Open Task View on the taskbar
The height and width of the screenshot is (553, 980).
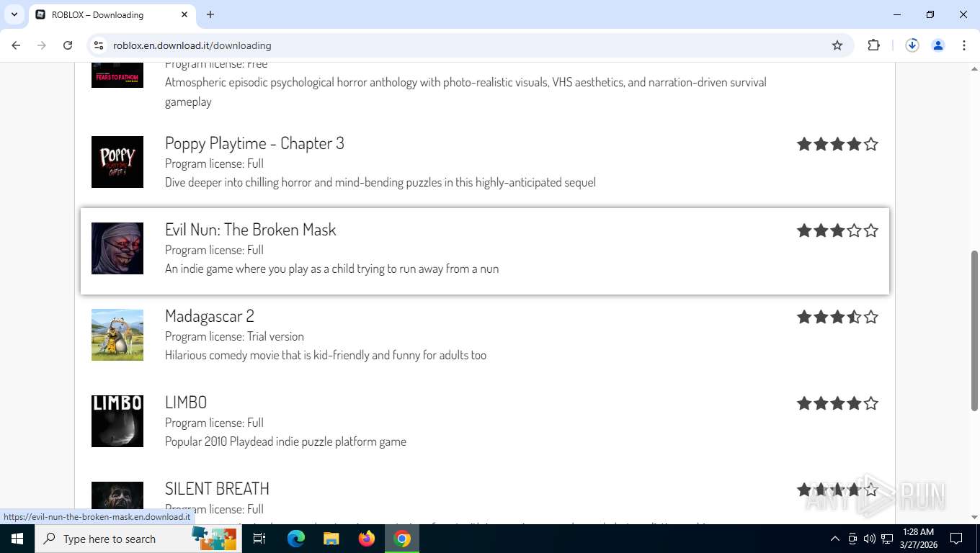(259, 539)
